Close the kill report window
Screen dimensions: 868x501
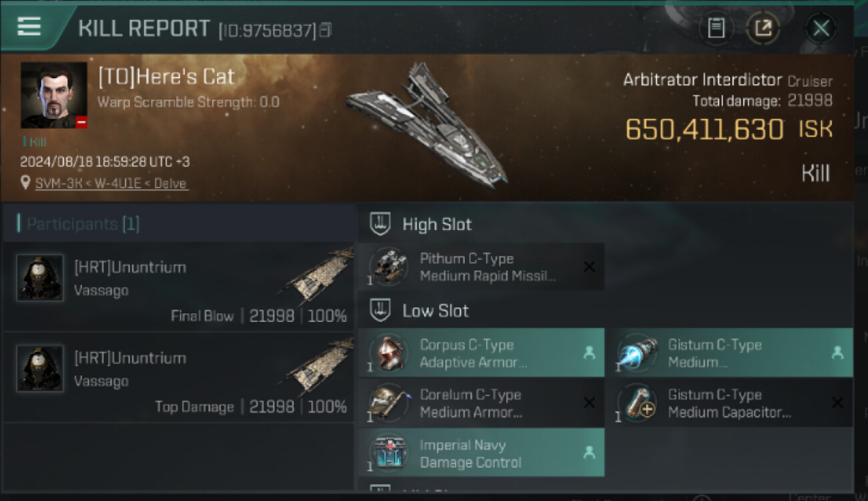[821, 28]
